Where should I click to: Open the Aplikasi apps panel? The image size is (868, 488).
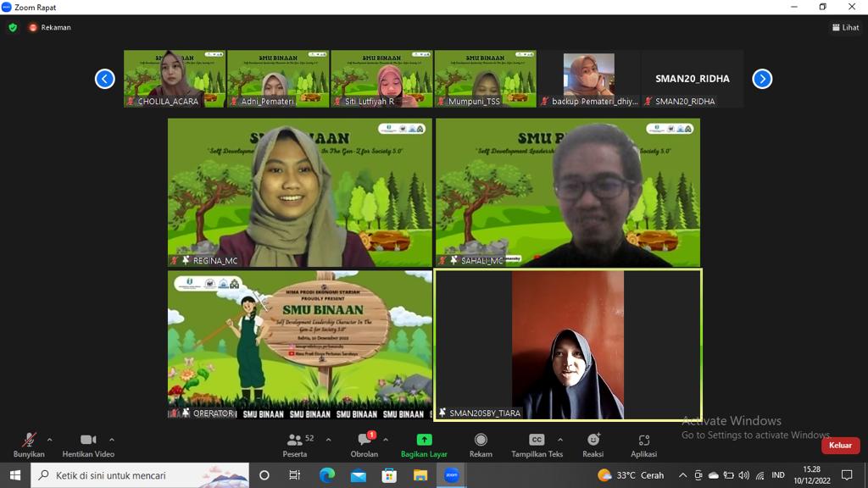644,446
